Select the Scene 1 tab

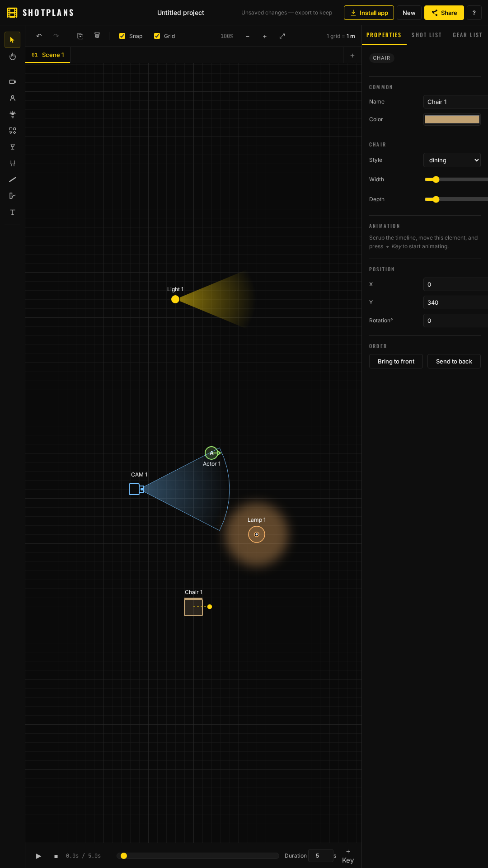coord(48,55)
